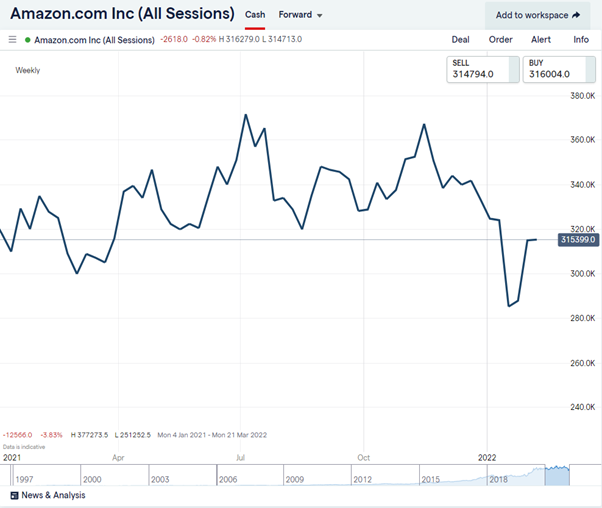Image resolution: width=602 pixels, height=508 pixels.
Task: Click the SELL 314794.0 button
Action: coord(483,69)
